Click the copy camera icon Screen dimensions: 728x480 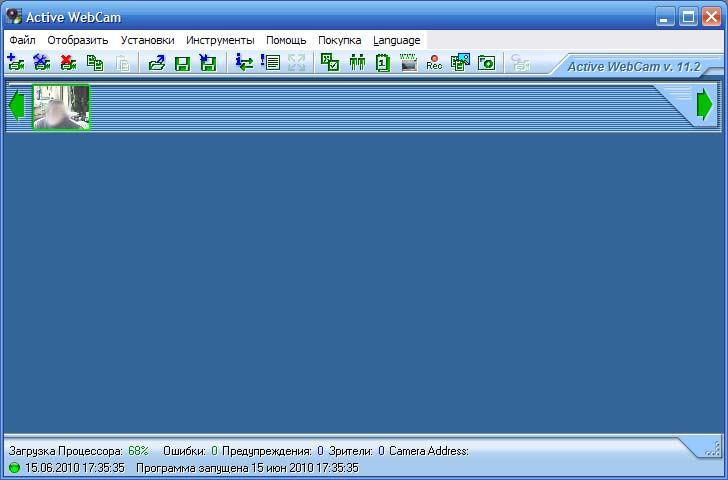[x=95, y=62]
